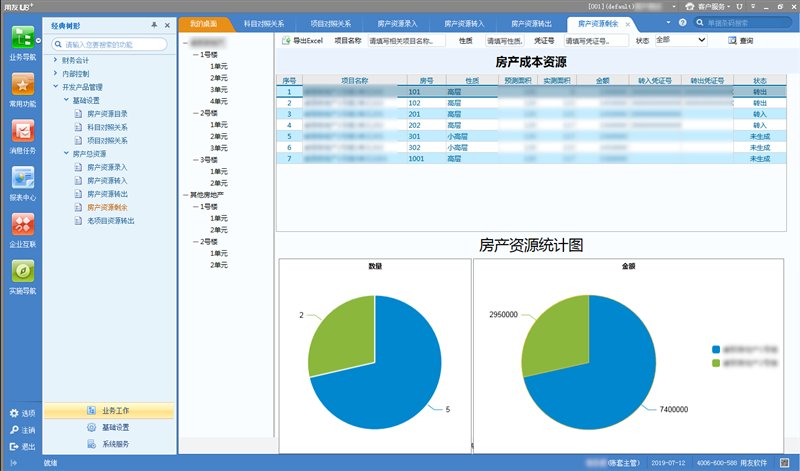
Task: Open the 消息任务 icon
Action: click(23, 131)
